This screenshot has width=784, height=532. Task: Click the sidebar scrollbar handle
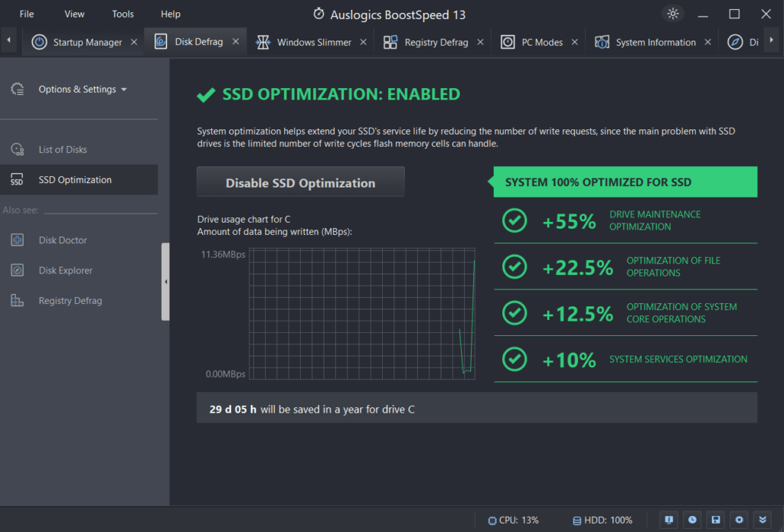click(x=165, y=282)
